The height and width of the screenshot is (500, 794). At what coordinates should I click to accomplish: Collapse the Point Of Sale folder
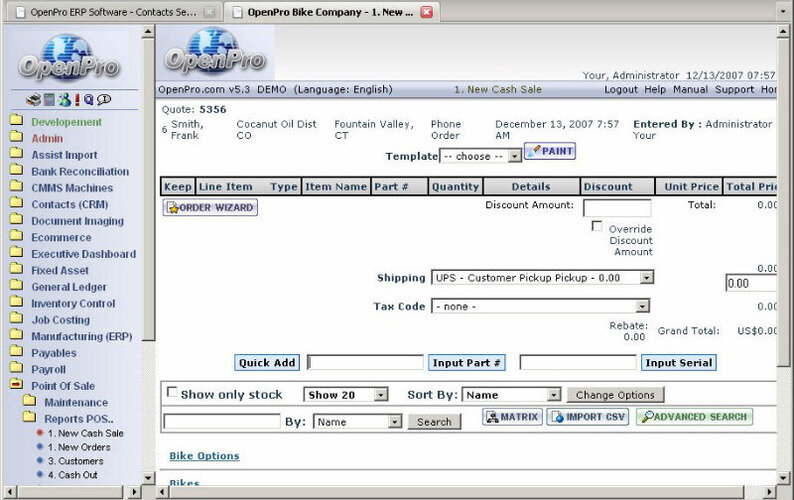(16, 385)
